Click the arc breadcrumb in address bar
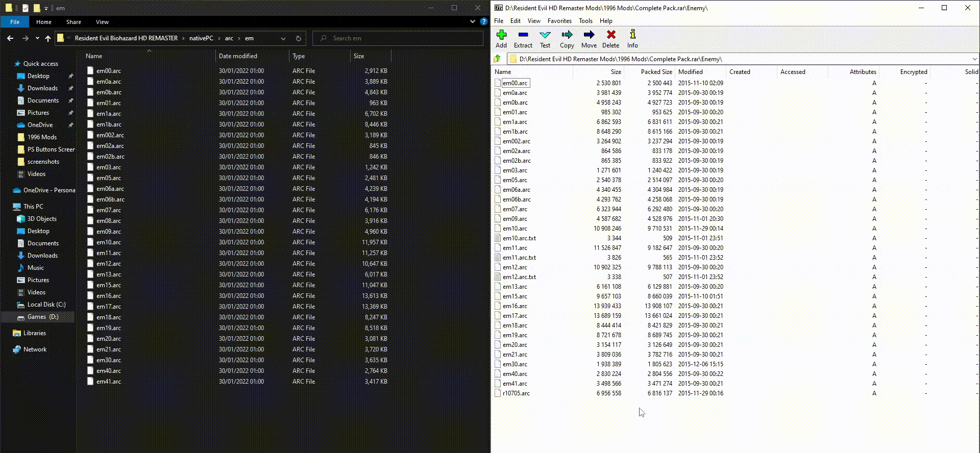Image resolution: width=980 pixels, height=453 pixels. coord(229,38)
